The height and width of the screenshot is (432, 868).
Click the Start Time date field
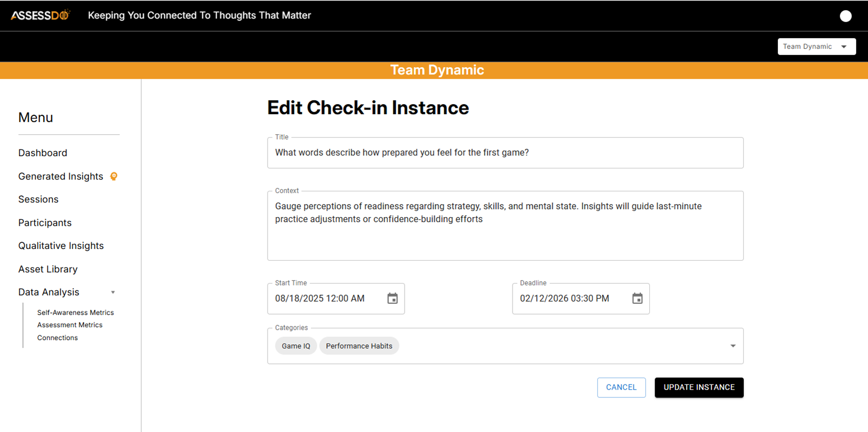pos(336,298)
